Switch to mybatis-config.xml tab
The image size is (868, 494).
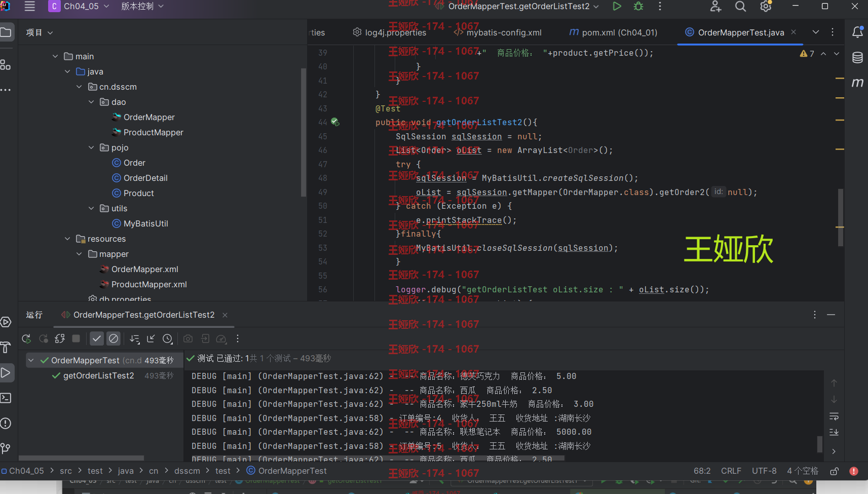click(x=498, y=32)
